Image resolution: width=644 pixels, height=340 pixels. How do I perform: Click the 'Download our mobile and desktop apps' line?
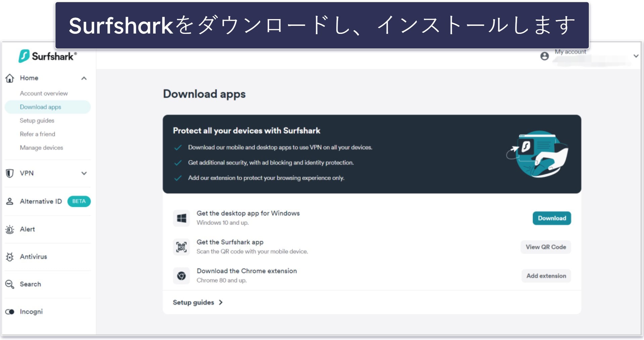tap(280, 148)
